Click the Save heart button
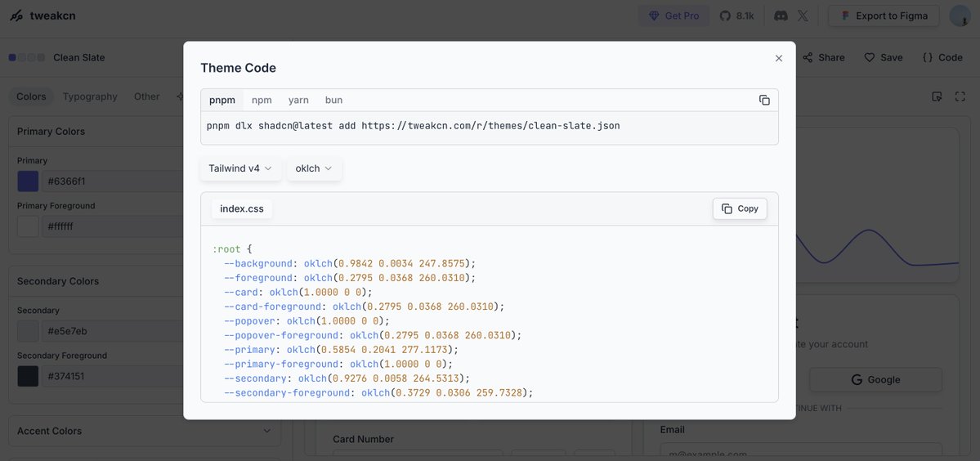Screen dimensions: 980x461 [x=883, y=57]
